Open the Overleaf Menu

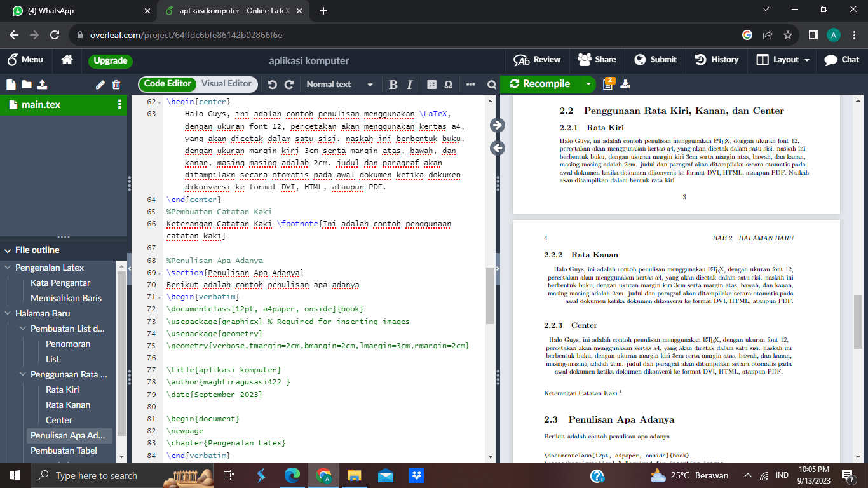tap(25, 60)
